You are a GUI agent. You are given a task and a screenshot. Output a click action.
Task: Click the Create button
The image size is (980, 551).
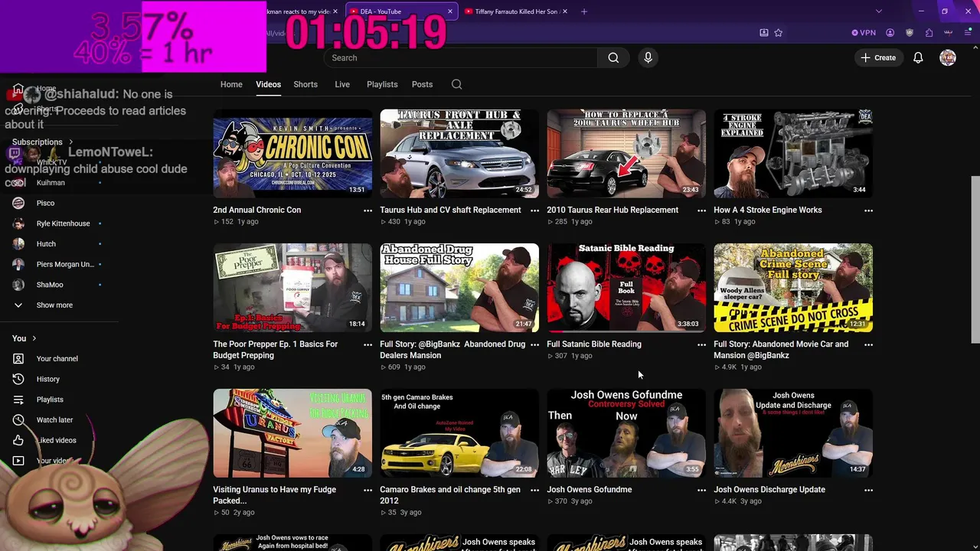coord(878,57)
